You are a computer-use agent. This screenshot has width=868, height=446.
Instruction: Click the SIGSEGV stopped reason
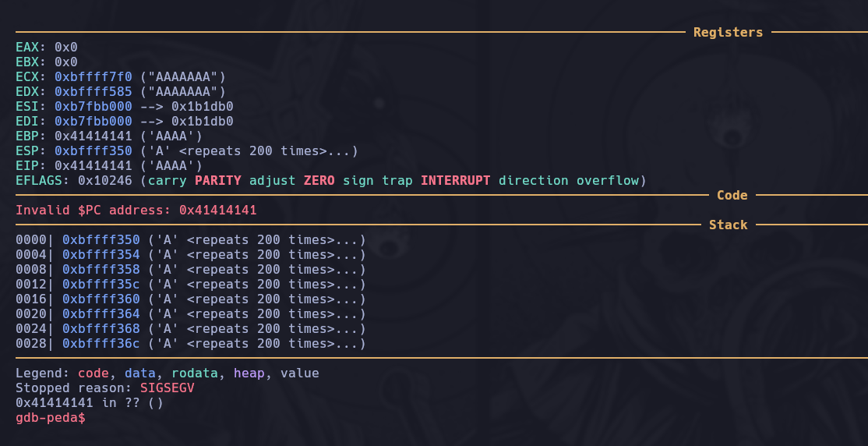167,388
